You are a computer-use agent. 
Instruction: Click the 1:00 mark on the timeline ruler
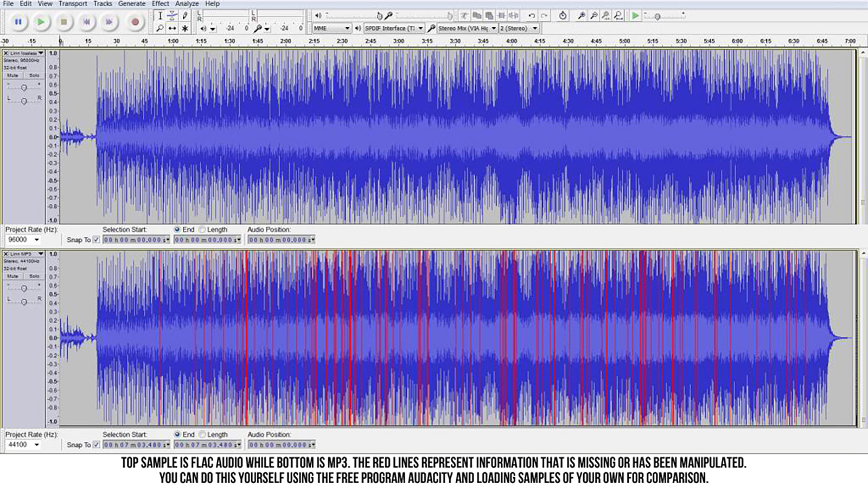(x=173, y=41)
